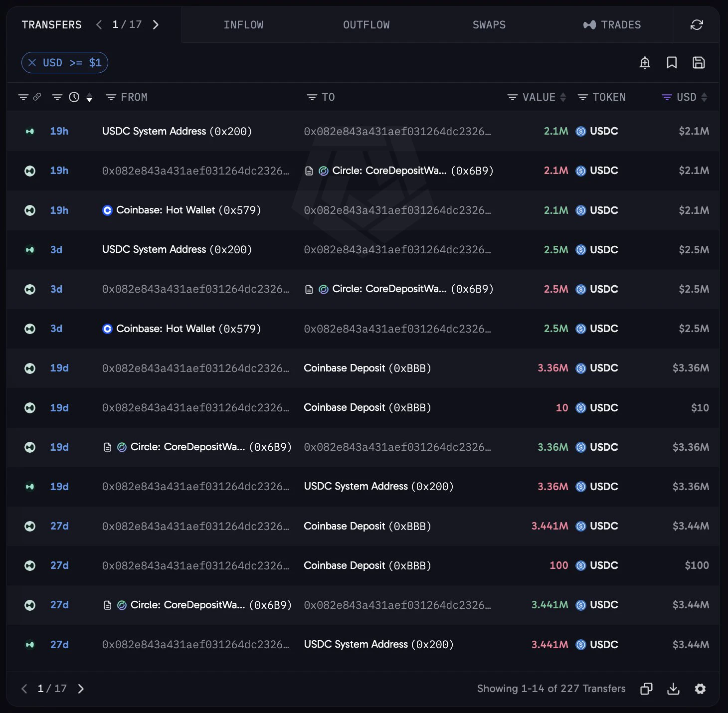Open the USD column filter
The width and height of the screenshot is (728, 713).
[667, 97]
